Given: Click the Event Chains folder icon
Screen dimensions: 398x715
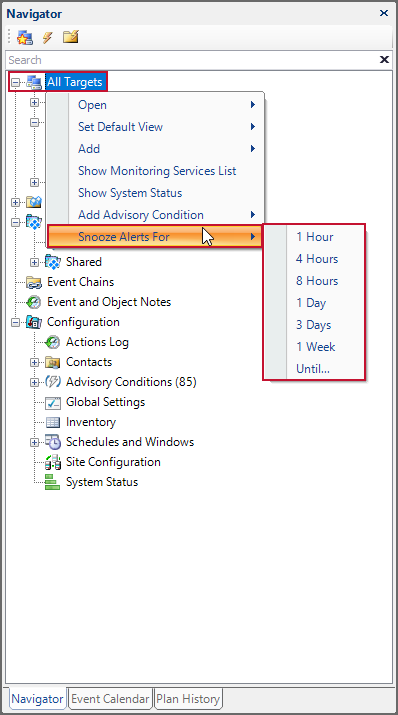Looking at the screenshot, I should tap(34, 282).
